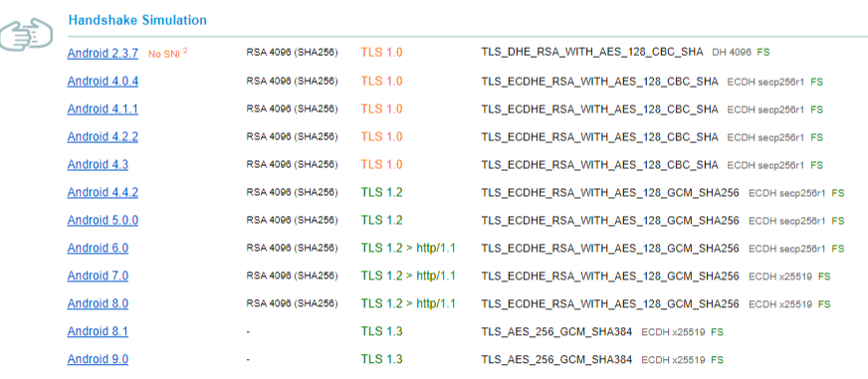Image resolution: width=868 pixels, height=379 pixels.
Task: Open the Android 7.0 client link
Action: 98,276
